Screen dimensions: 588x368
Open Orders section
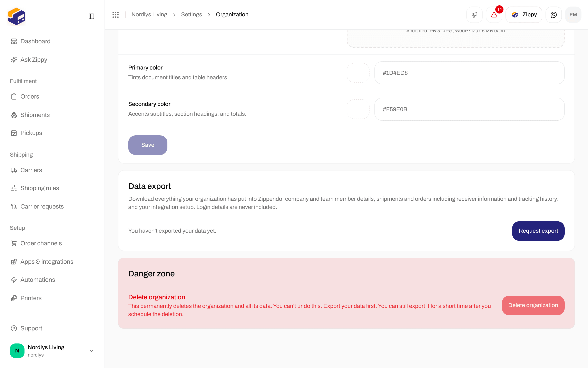tap(25, 96)
